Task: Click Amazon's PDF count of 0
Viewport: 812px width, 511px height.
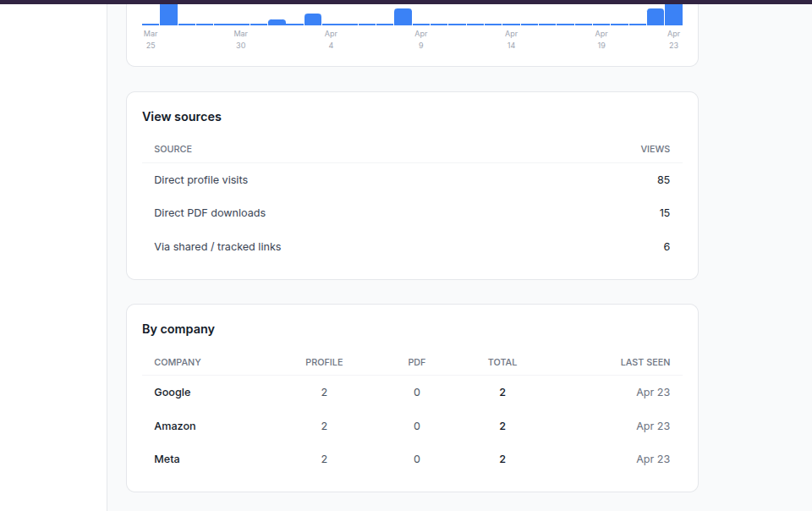Action: (417, 426)
